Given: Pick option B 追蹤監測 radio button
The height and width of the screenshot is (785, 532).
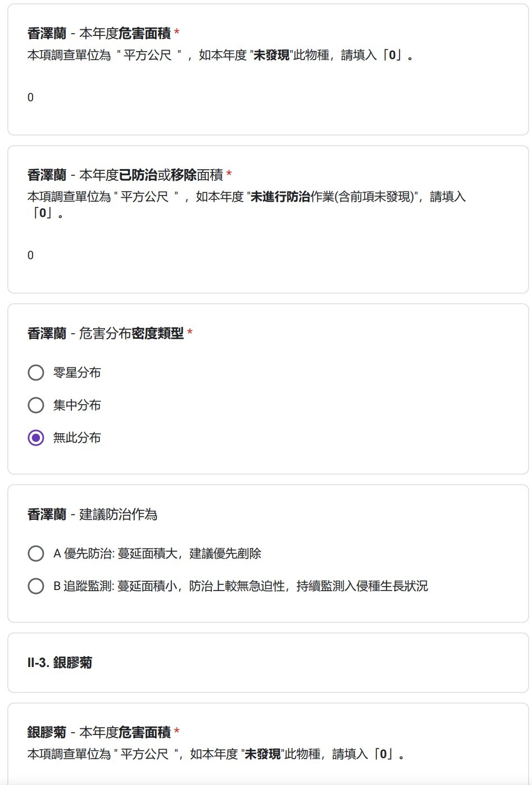Looking at the screenshot, I should [x=36, y=586].
